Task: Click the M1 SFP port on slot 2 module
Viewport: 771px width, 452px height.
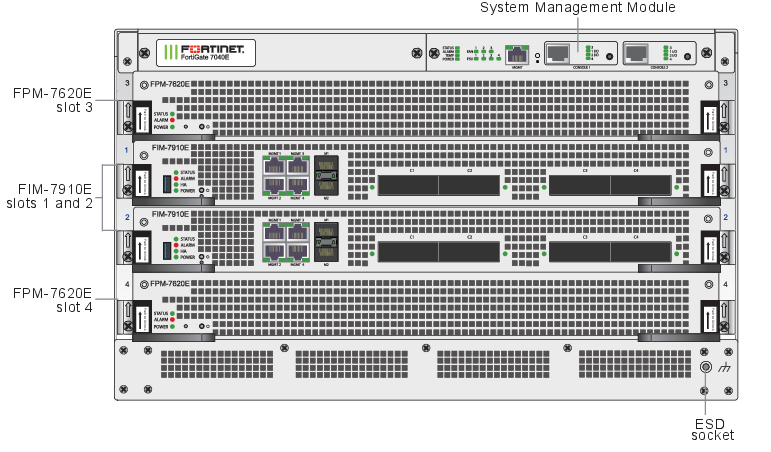Action: (x=326, y=231)
